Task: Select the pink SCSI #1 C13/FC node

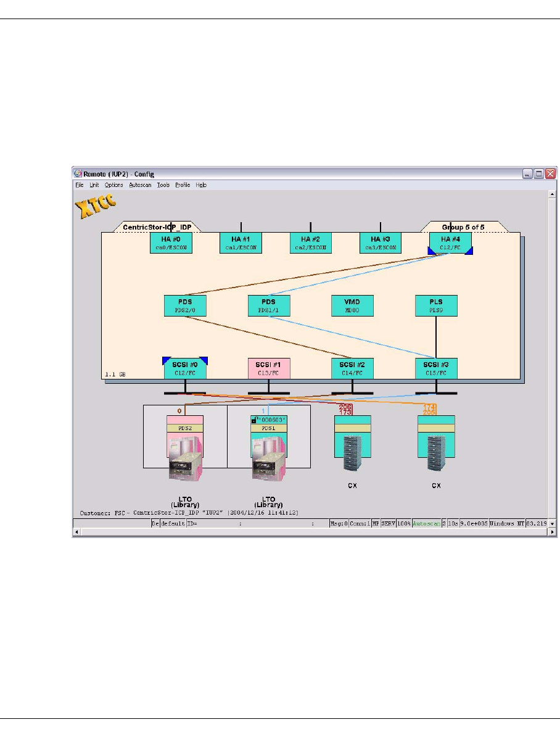Action: point(269,368)
